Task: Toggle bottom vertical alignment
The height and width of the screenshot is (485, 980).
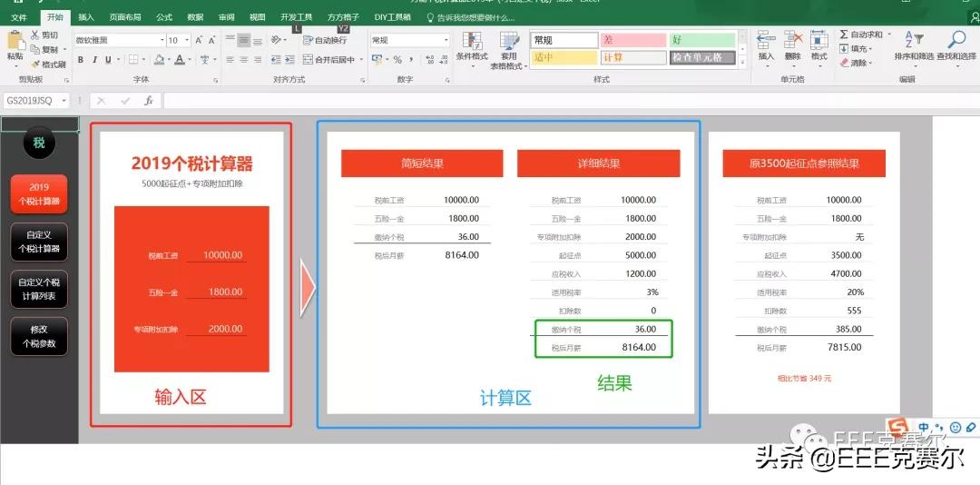Action: pyautogui.click(x=258, y=40)
